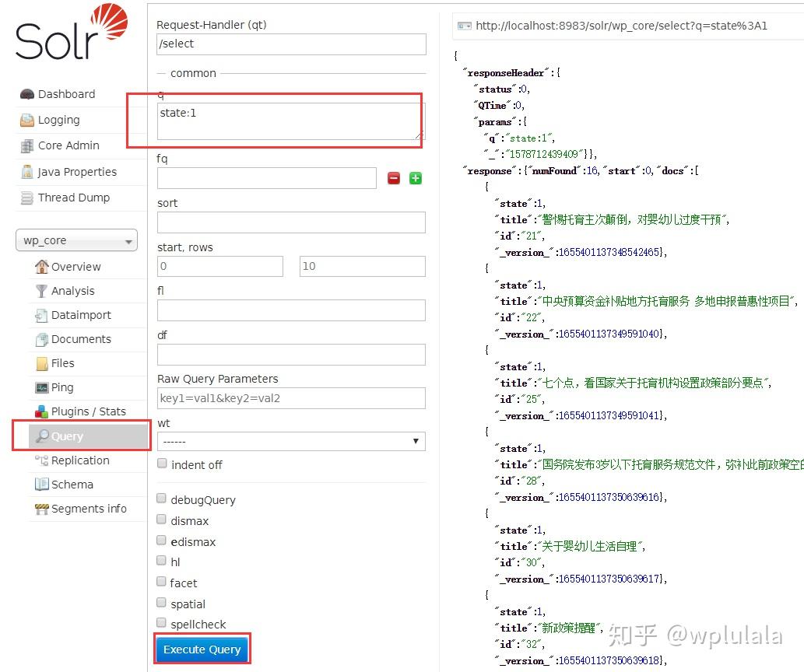The height and width of the screenshot is (672, 804).
Task: Click the Raw Query Parameters field
Action: coord(291,398)
